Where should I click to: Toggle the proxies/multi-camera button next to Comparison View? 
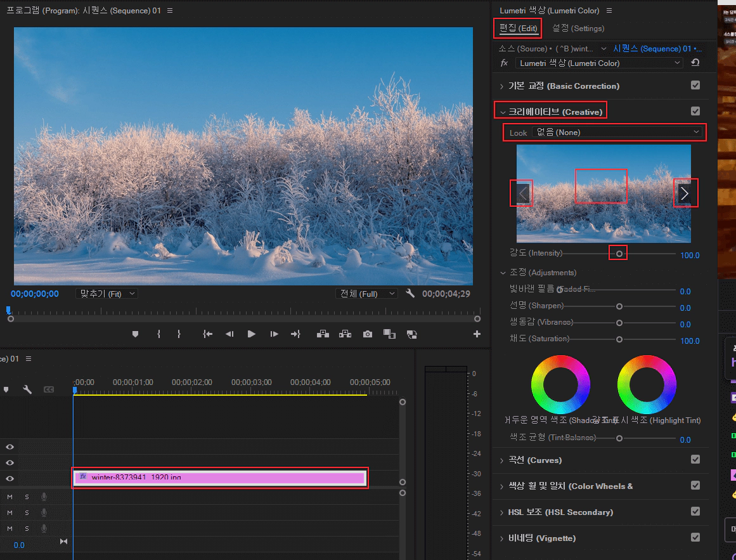click(x=411, y=334)
